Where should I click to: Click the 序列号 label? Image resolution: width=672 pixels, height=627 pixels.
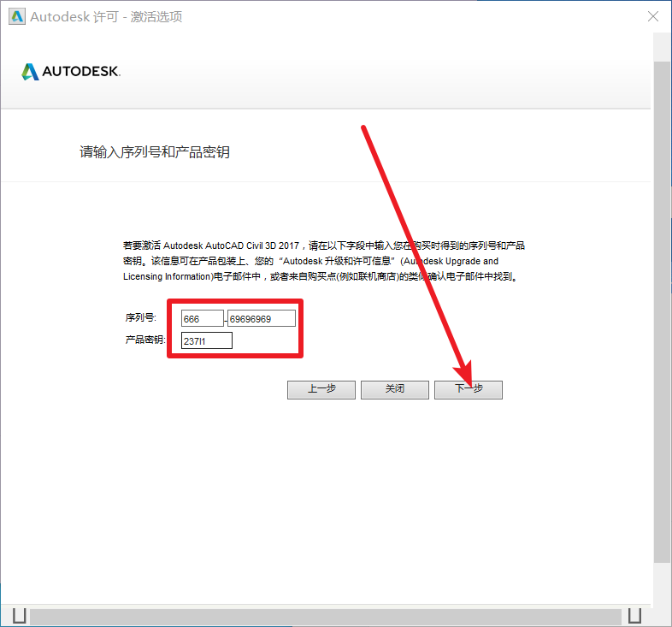(x=140, y=318)
